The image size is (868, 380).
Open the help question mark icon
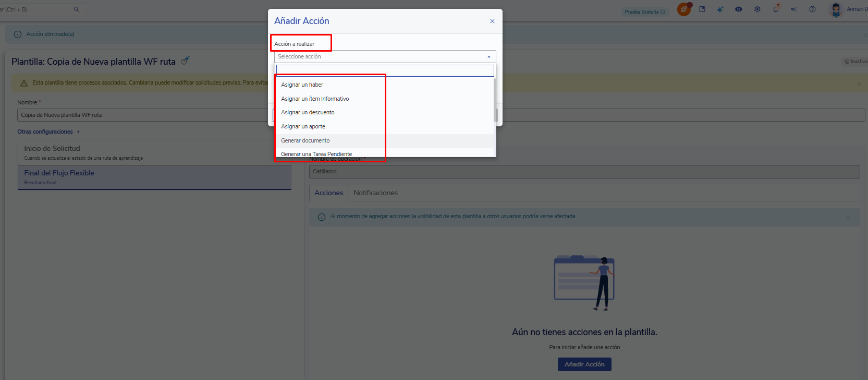point(812,9)
